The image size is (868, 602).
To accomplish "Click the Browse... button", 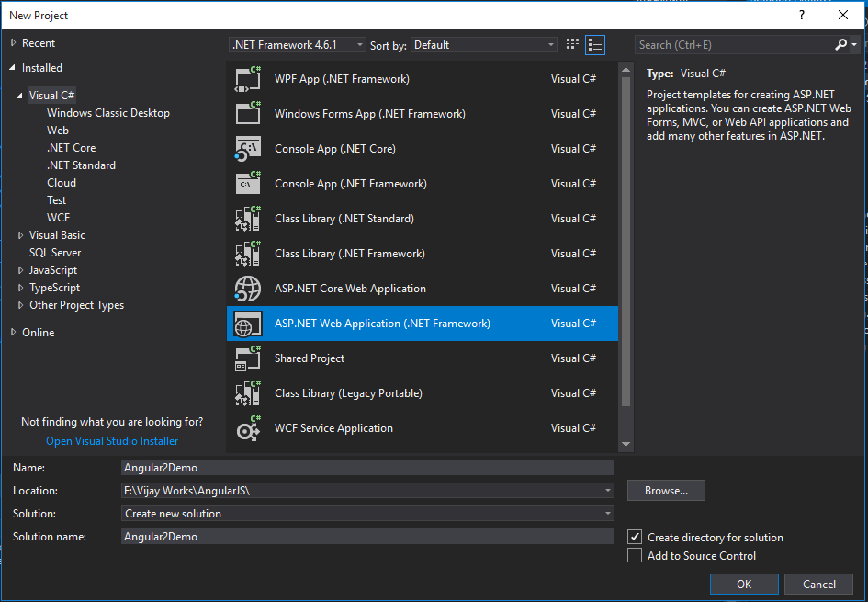I will tap(666, 491).
